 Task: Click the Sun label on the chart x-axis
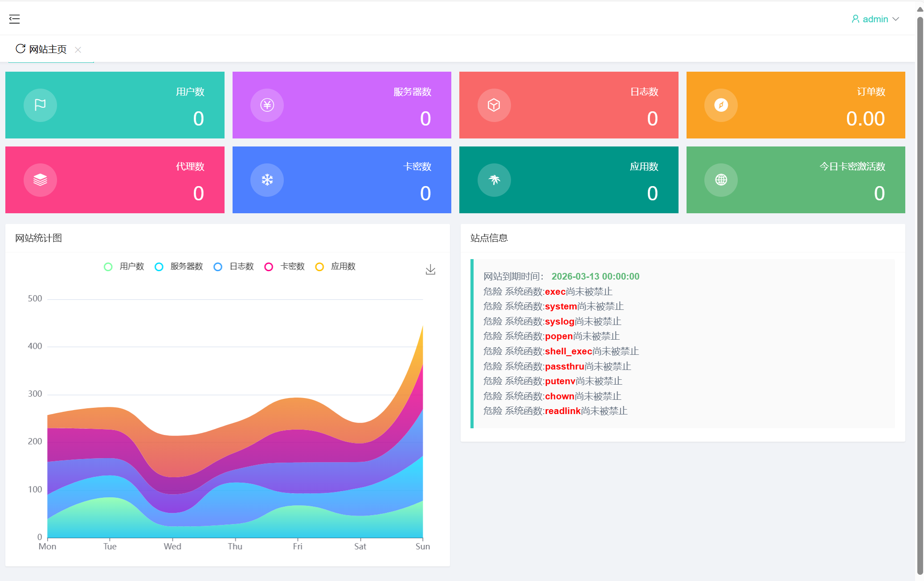click(423, 546)
